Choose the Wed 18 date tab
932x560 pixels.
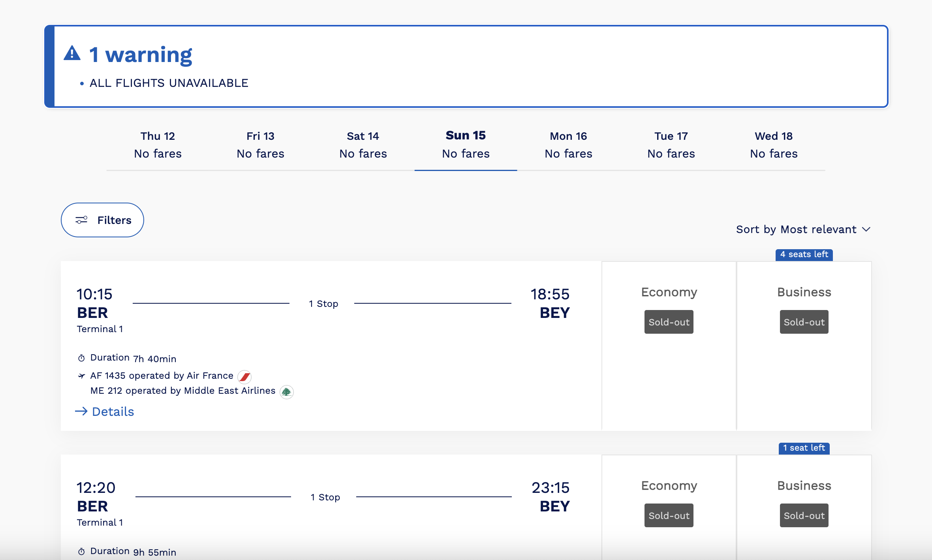(x=774, y=145)
